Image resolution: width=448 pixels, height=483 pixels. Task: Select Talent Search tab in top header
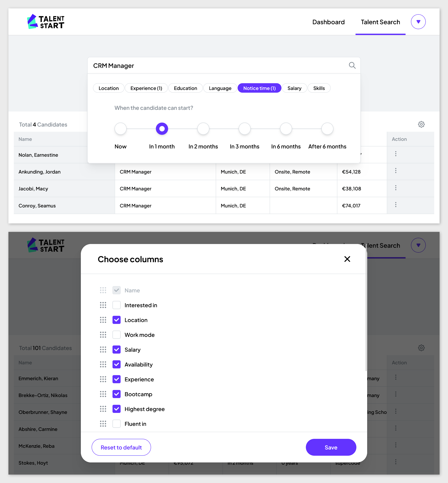pyautogui.click(x=380, y=22)
